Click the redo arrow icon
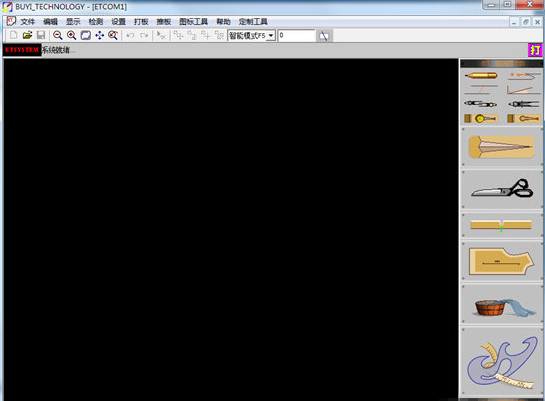 click(144, 35)
